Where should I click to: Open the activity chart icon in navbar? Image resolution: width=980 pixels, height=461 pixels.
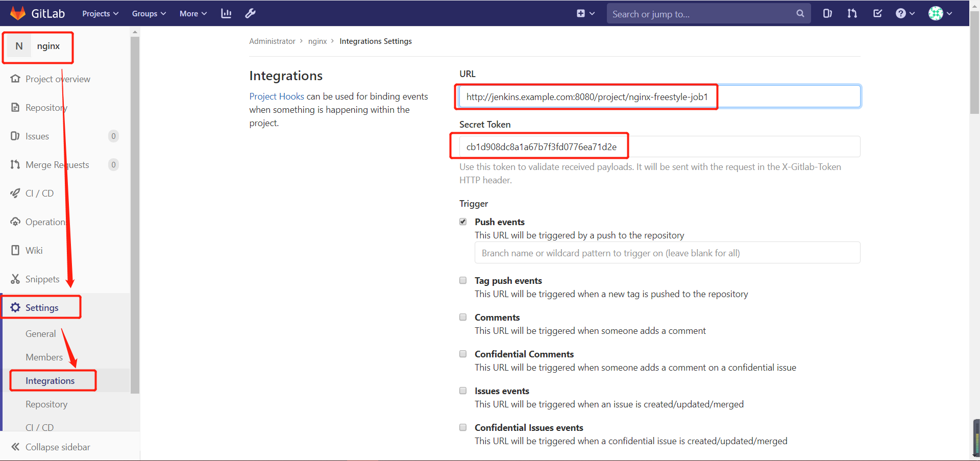click(x=226, y=13)
